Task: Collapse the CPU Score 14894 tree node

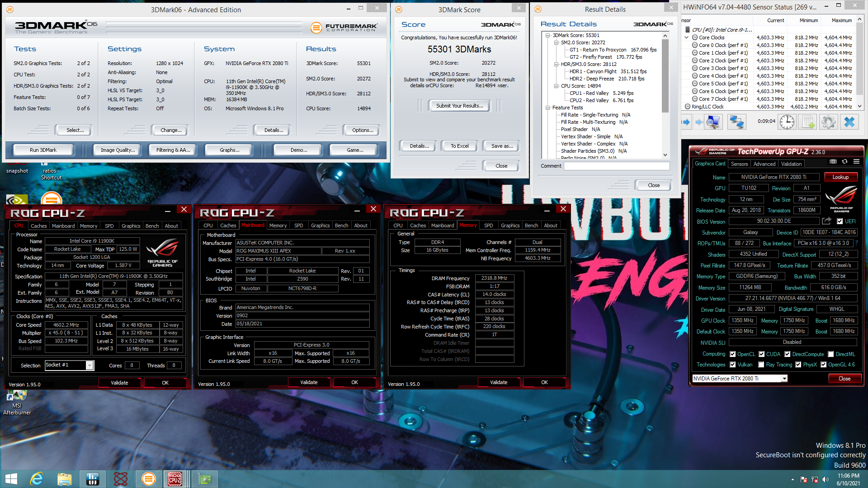Action: click(x=557, y=86)
